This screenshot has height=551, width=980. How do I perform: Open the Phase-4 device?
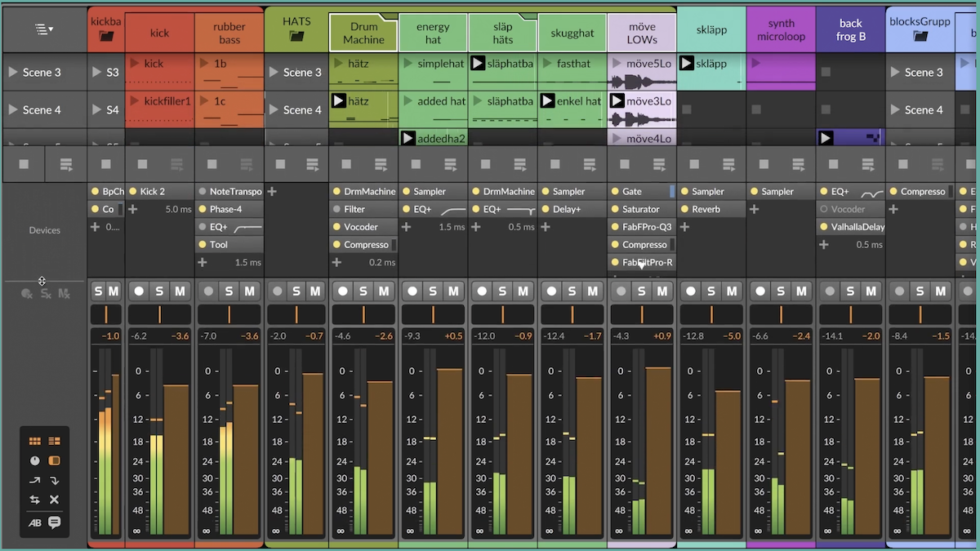[230, 209]
